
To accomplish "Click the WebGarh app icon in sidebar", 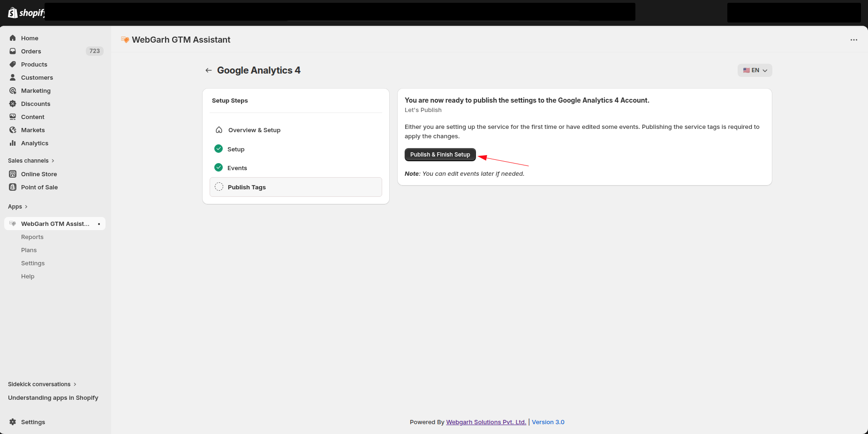I will [13, 224].
